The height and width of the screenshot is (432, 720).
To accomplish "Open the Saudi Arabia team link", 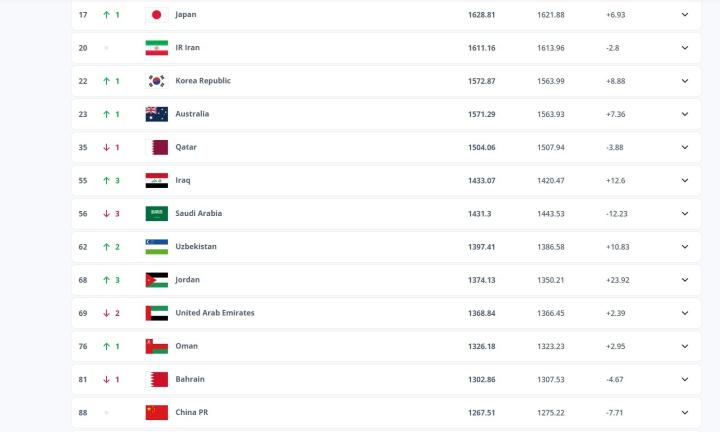I will tap(198, 213).
